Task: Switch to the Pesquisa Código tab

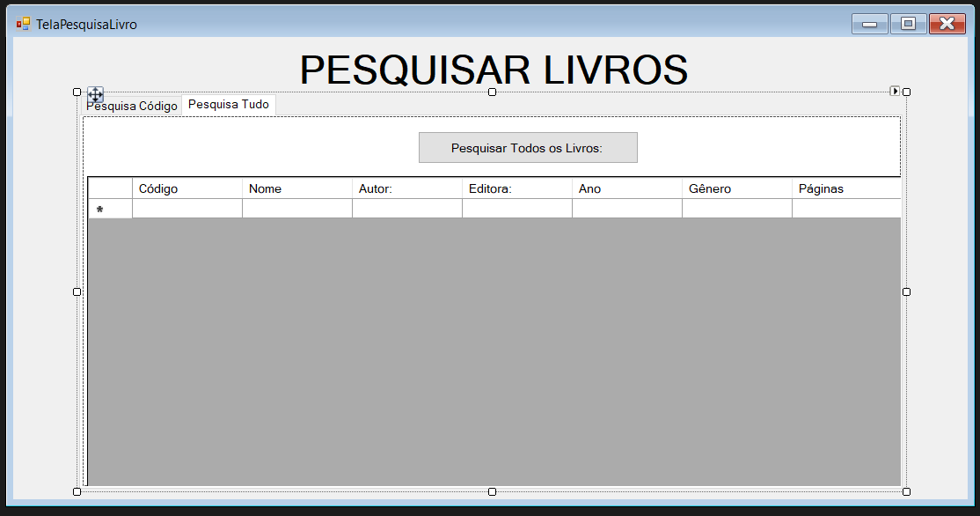Action: 131,105
